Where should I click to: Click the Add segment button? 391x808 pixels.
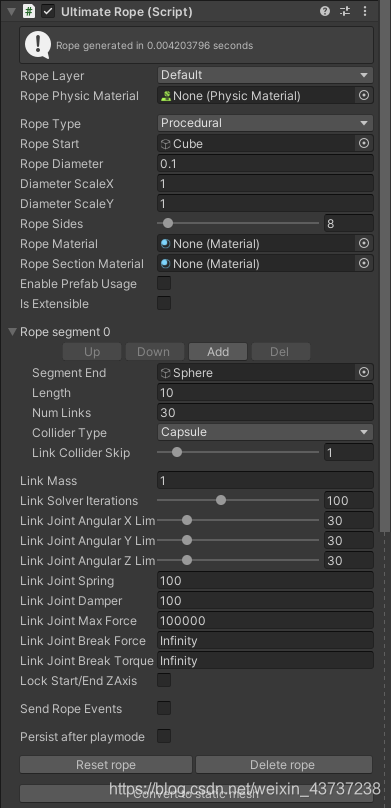point(218,351)
